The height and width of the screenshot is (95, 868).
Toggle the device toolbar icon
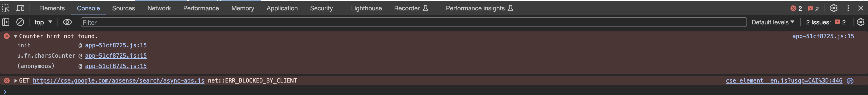coord(20,8)
